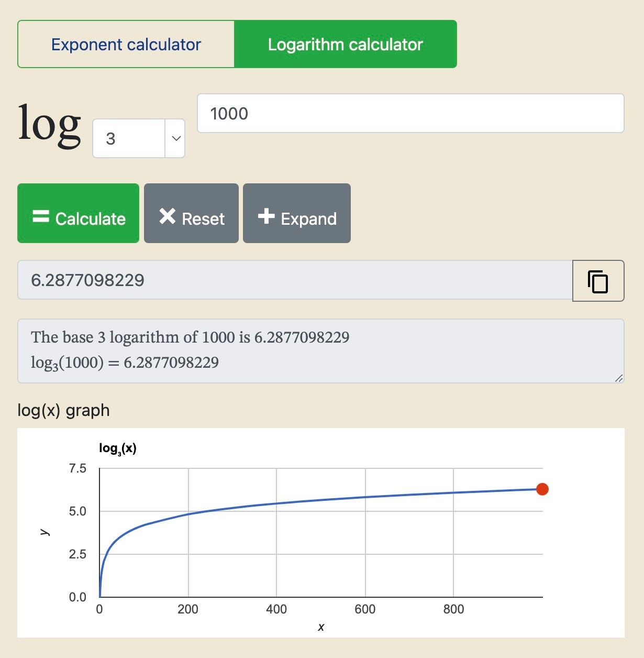This screenshot has height=658, width=644.
Task: Click the 400 x-axis label
Action: pos(276,609)
